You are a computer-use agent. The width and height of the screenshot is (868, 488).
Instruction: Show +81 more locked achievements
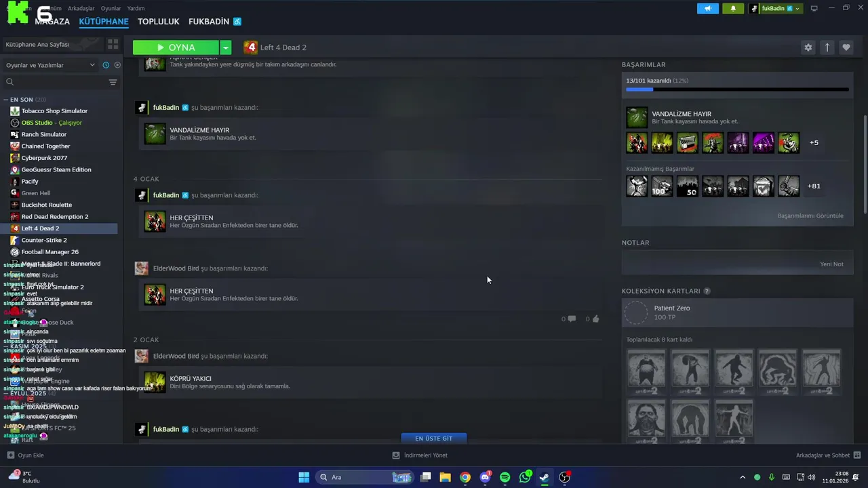pos(814,186)
